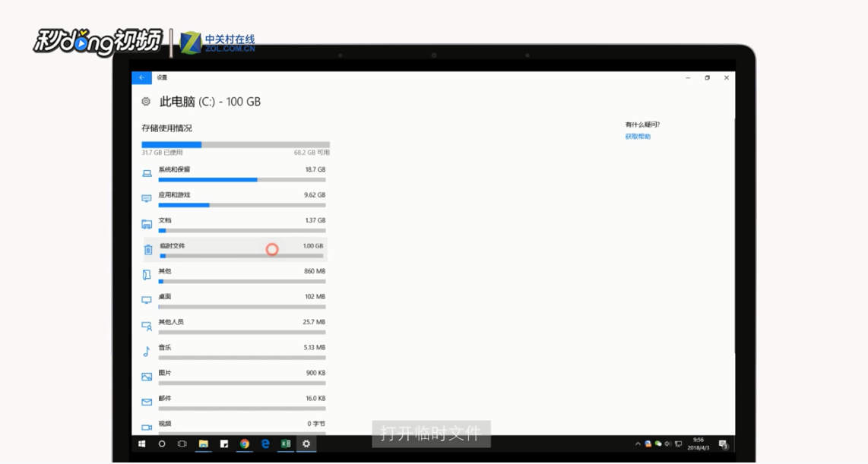The height and width of the screenshot is (464, 868).
Task: Open File Explorer from the taskbar
Action: pyautogui.click(x=203, y=443)
